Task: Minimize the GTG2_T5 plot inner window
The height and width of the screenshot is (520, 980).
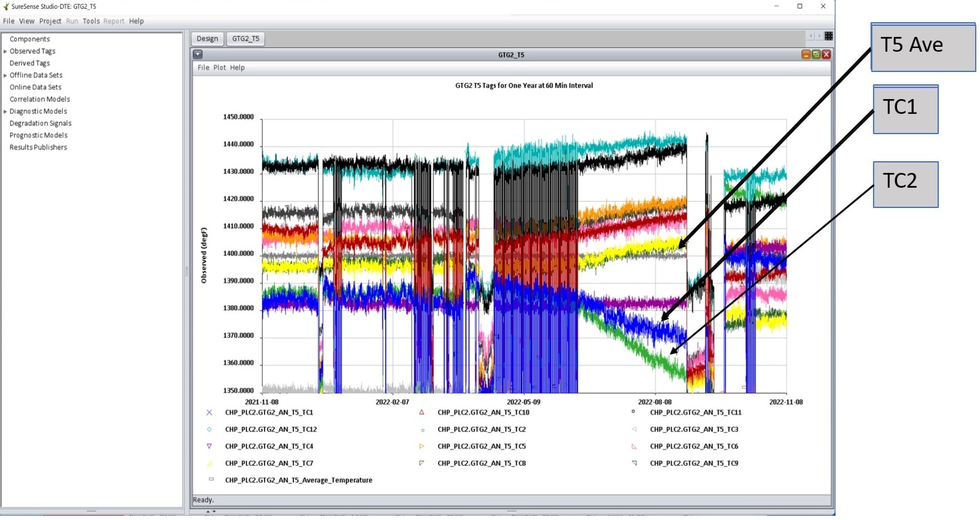Action: (x=805, y=55)
